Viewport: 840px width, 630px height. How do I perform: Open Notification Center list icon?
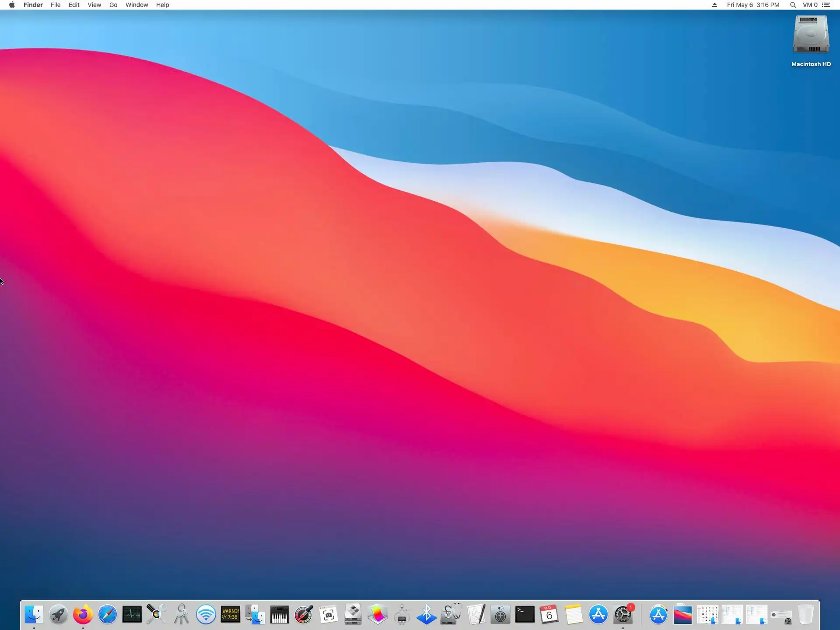[826, 5]
